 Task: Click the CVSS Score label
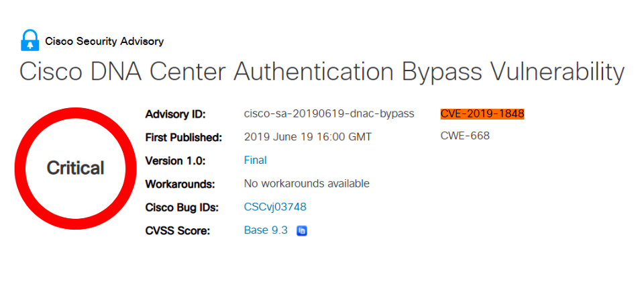(178, 231)
